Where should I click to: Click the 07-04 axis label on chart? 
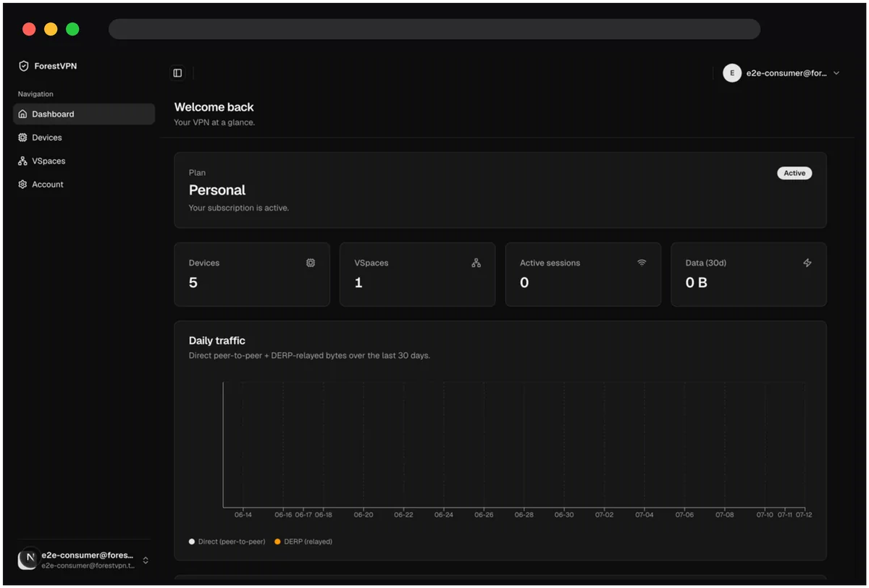point(645,515)
